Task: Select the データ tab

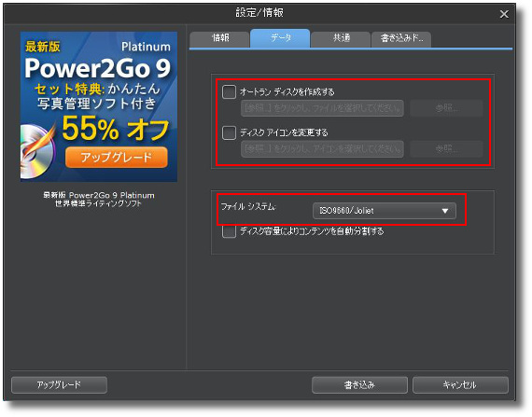Action: [x=280, y=38]
